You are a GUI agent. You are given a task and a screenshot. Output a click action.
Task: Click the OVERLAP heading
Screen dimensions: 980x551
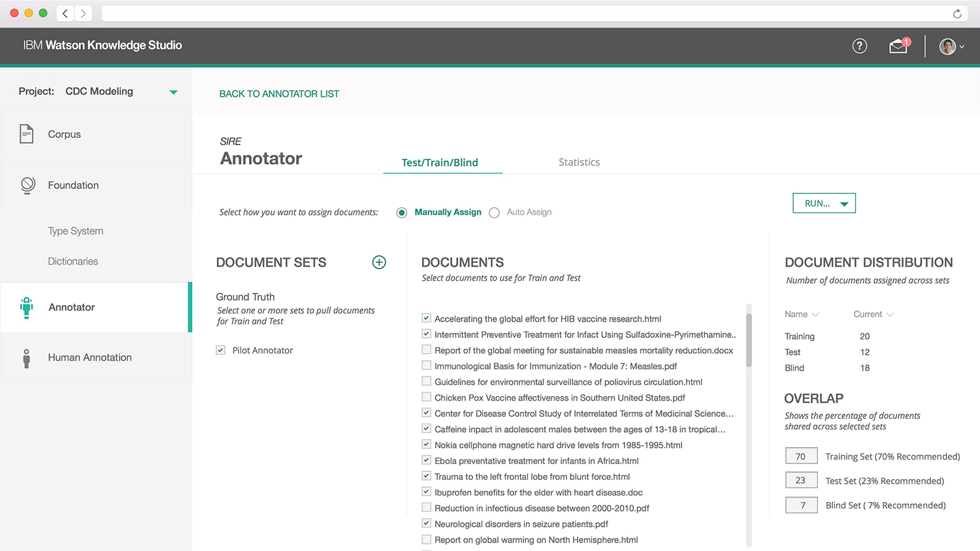pyautogui.click(x=813, y=398)
